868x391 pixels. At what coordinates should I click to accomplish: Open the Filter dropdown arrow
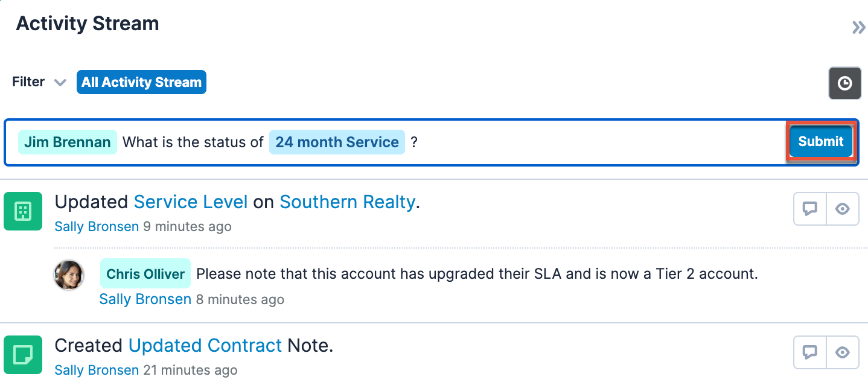click(60, 83)
